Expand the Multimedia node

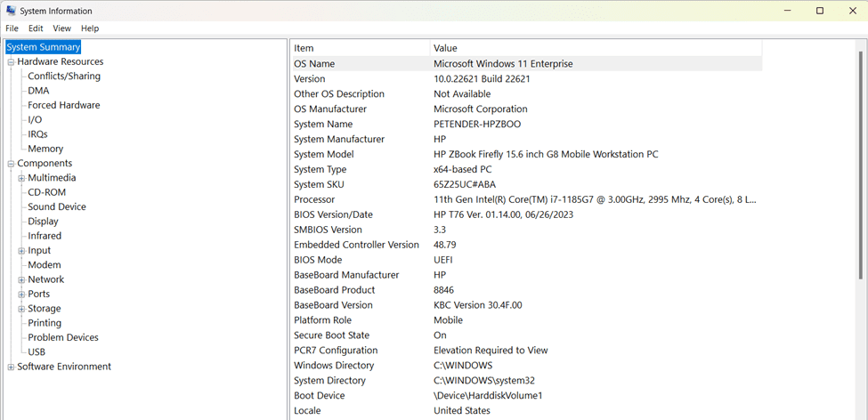coord(21,178)
